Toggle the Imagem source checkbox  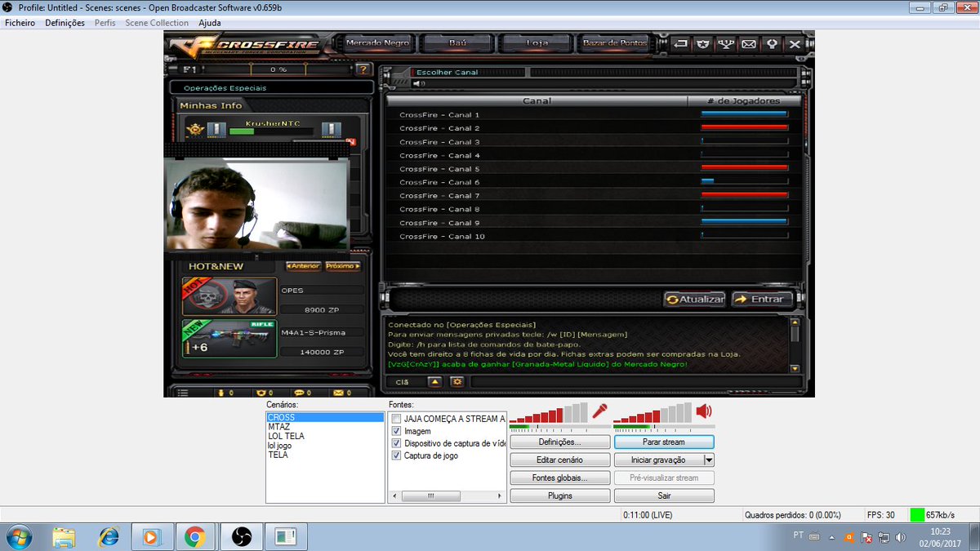click(397, 431)
